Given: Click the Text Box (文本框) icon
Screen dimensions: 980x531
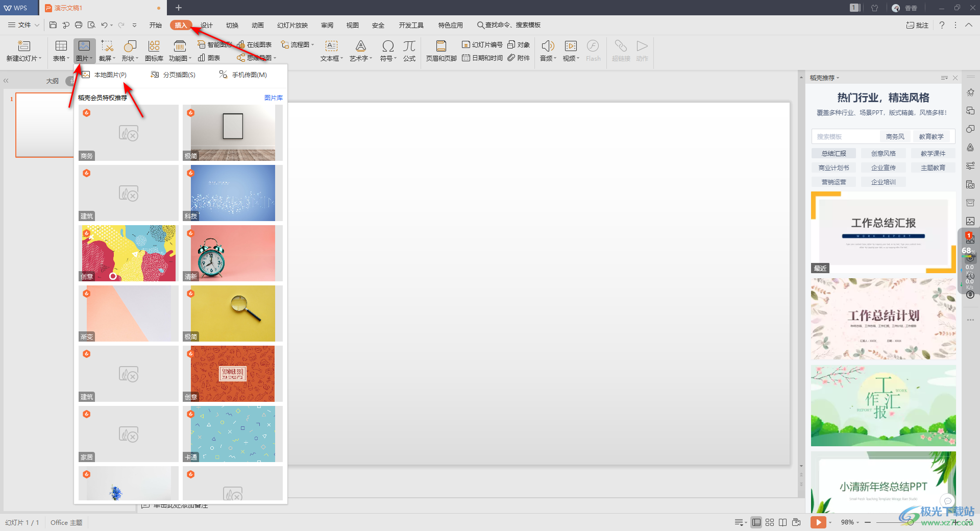Looking at the screenshot, I should [x=331, y=46].
